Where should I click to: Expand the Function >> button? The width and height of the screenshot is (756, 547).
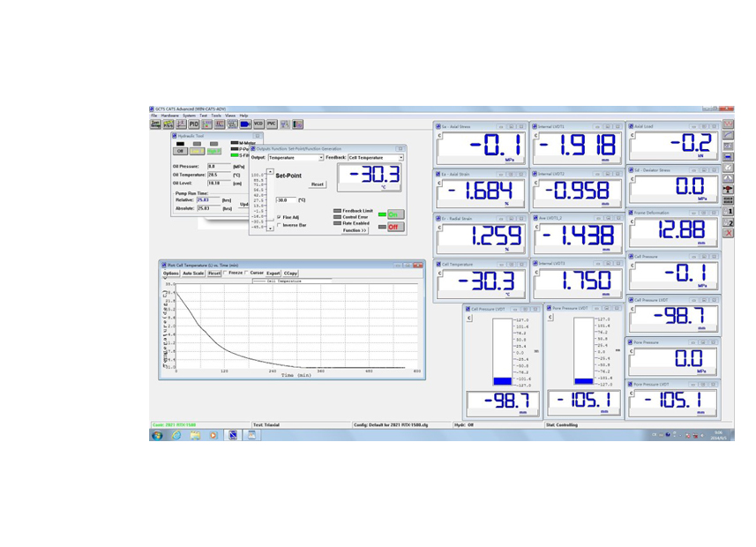355,230
